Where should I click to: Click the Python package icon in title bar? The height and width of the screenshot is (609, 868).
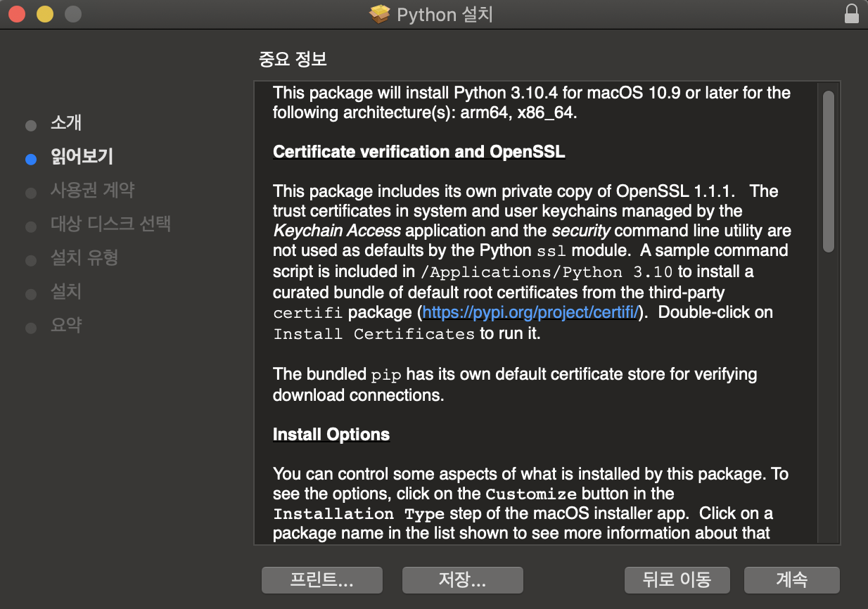click(x=380, y=14)
